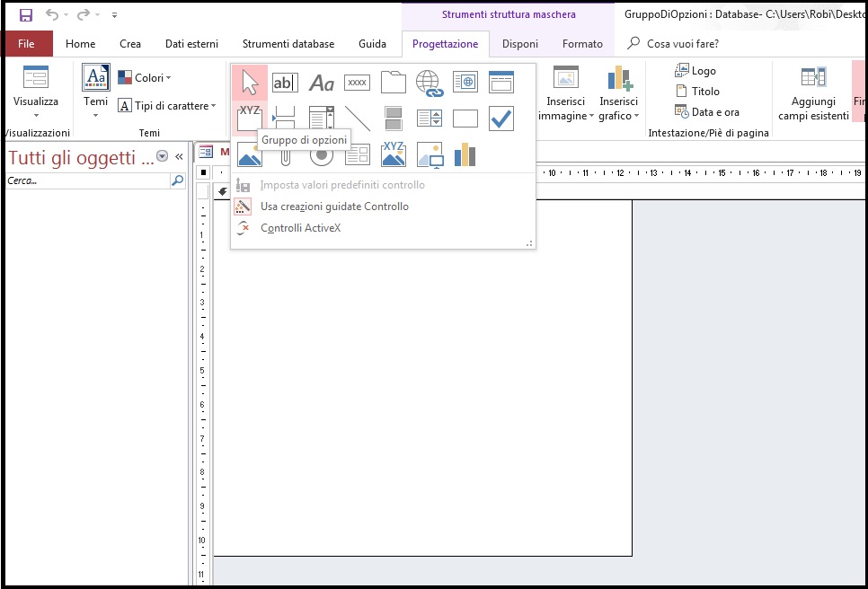This screenshot has height=589, width=868.
Task: Switch to the Disponi tab
Action: tap(519, 44)
